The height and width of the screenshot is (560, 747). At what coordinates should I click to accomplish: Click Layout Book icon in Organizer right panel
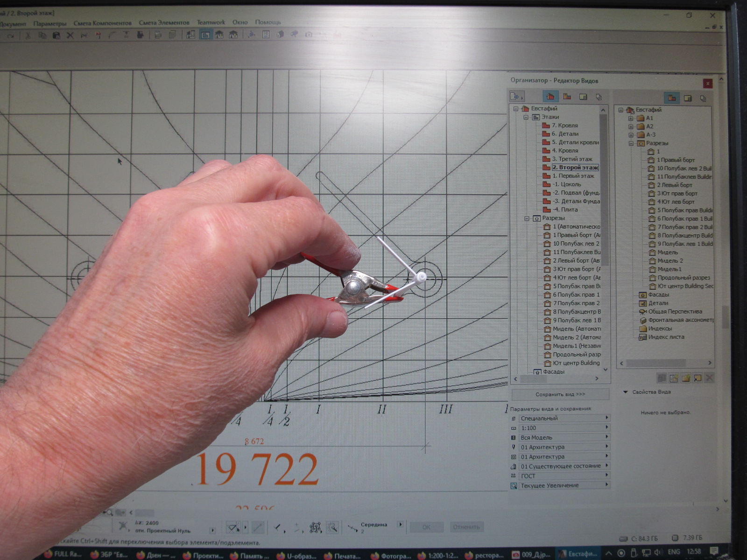pos(688,98)
